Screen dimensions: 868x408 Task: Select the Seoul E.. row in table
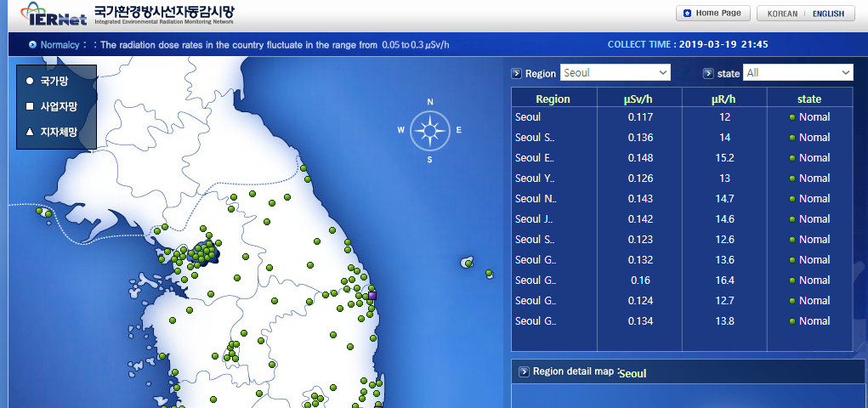(x=535, y=158)
